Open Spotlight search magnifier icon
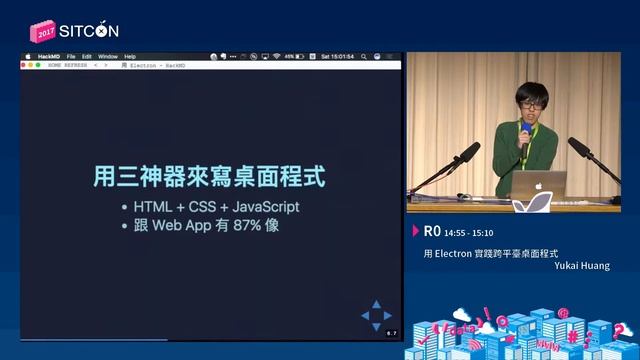The image size is (640, 360). pyautogui.click(x=363, y=57)
